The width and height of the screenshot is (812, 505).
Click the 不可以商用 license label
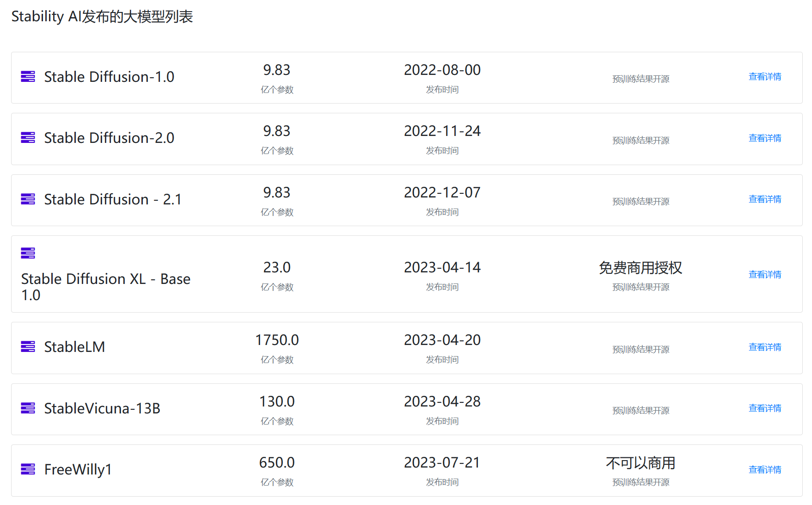click(641, 463)
